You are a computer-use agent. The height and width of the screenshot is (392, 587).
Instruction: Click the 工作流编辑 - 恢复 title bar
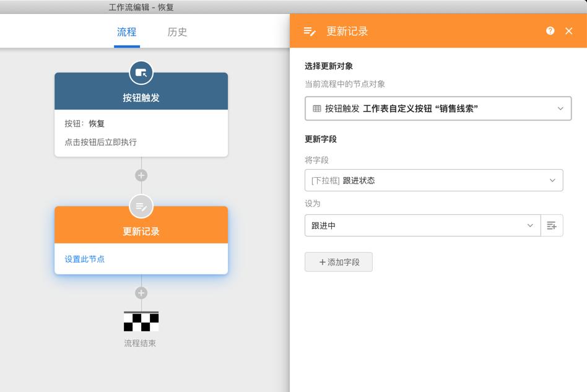(x=141, y=6)
